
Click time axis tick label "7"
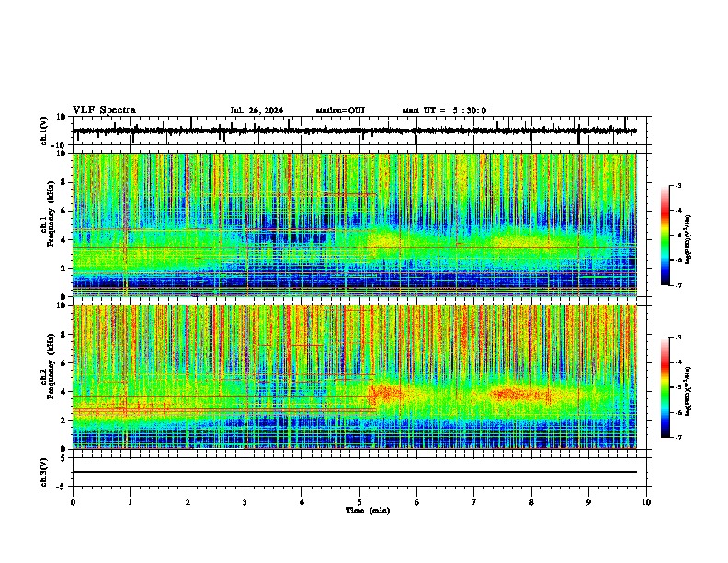pos(474,502)
